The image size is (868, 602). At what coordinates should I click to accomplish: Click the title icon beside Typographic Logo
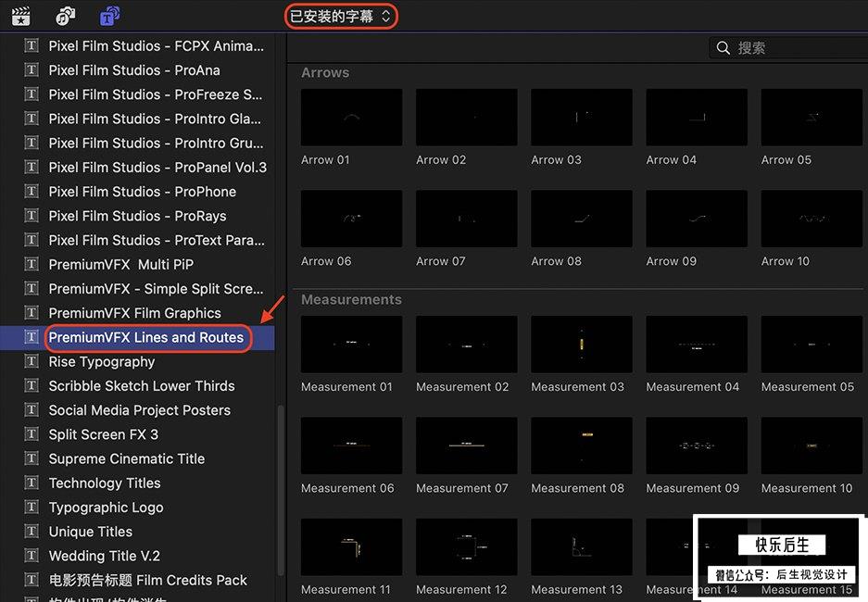point(31,507)
